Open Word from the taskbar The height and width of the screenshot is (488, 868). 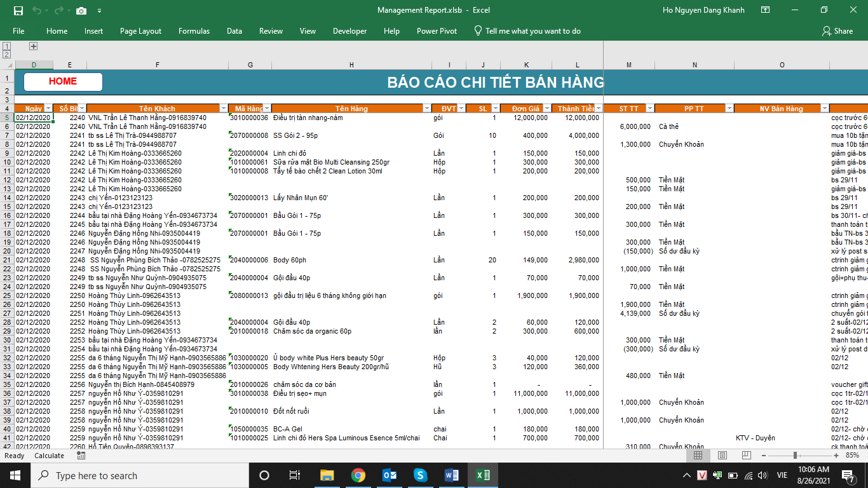click(x=451, y=475)
